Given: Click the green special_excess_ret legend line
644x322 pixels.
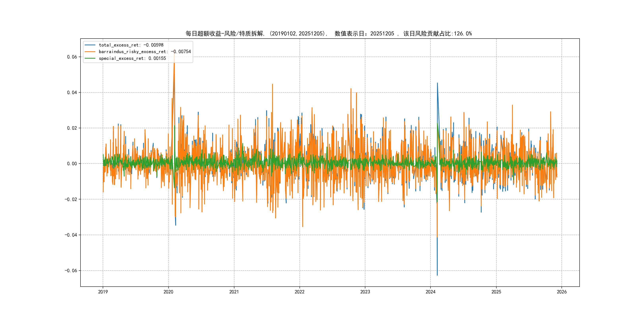Looking at the screenshot, I should pyautogui.click(x=90, y=58).
